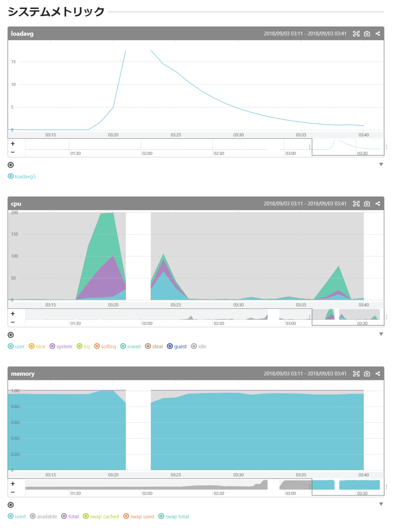Toggle the irq series in cpu legend

83,346
